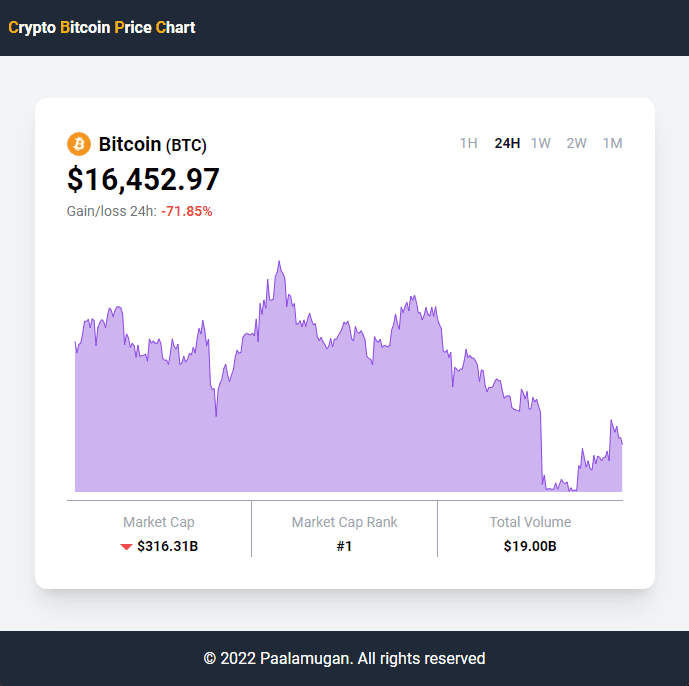Show the 1M price history

tap(613, 143)
